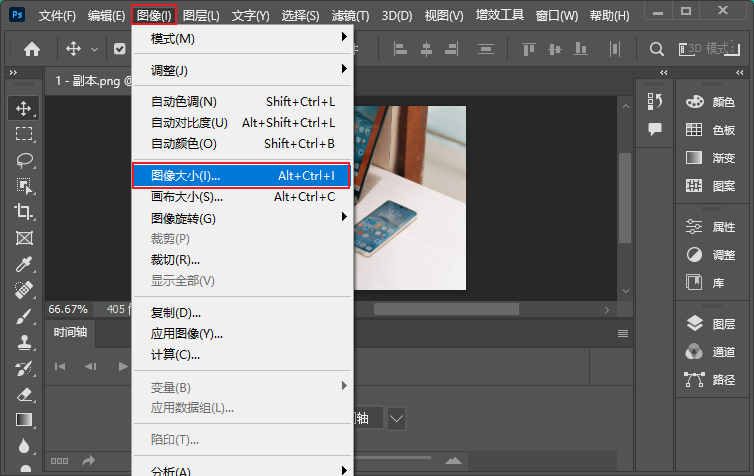
Task: Choose 图像大小(I) from the menu
Action: click(242, 175)
